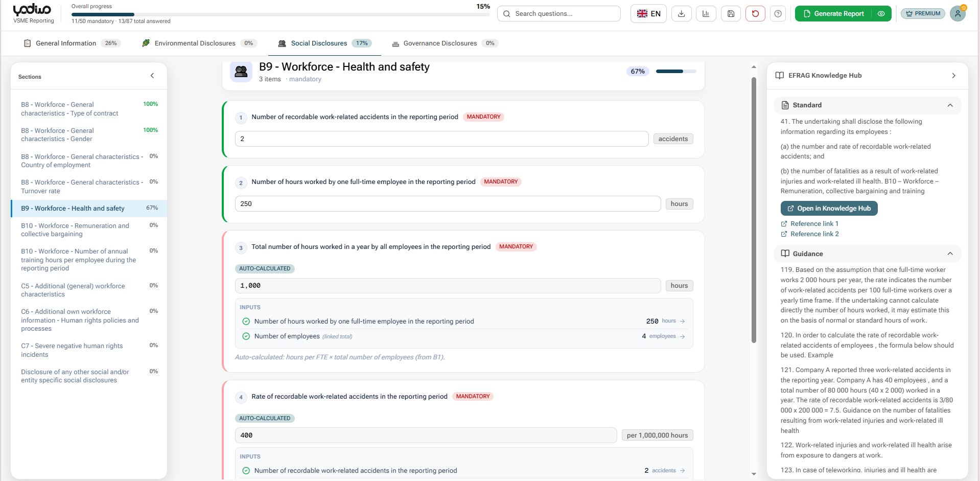Click the PREMIUM badge button
This screenshot has height=481, width=980.
923,14
